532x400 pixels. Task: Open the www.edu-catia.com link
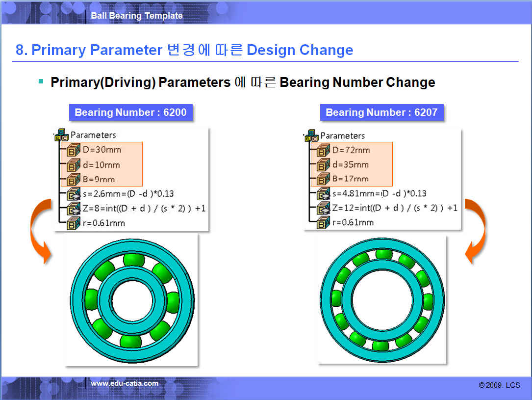pos(125,383)
